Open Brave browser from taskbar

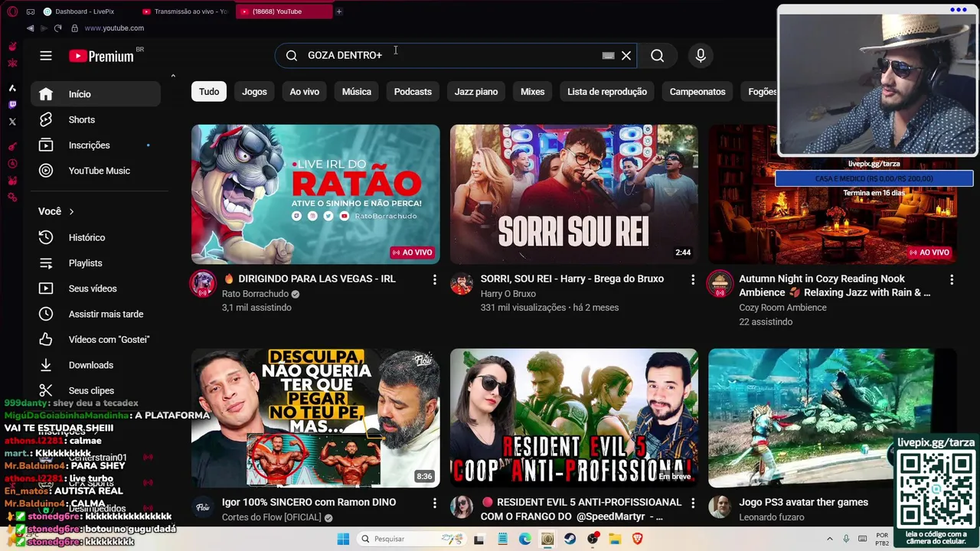click(x=637, y=539)
